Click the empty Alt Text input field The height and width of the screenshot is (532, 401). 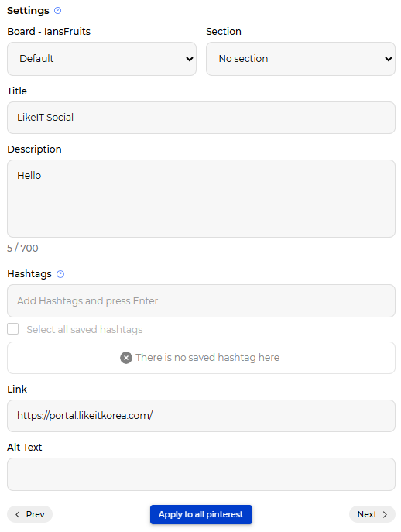201,475
